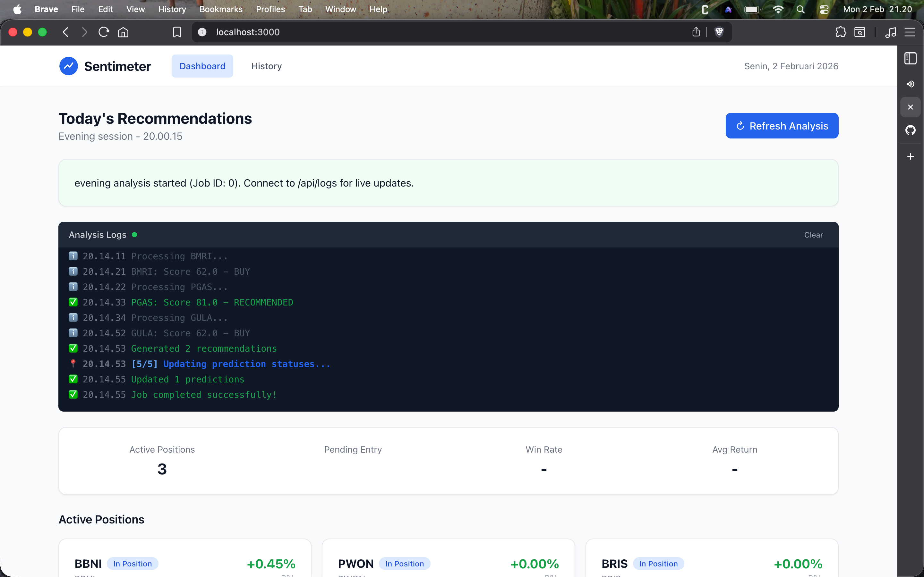Open the Bookmarks menu in menu bar
The width and height of the screenshot is (924, 577).
(x=221, y=9)
